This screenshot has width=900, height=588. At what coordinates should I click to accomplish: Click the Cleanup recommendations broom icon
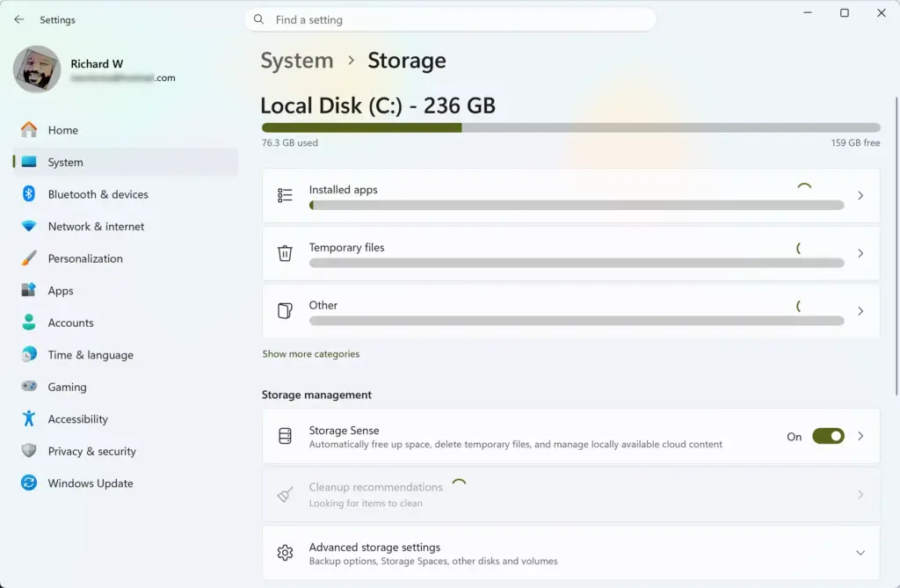click(285, 495)
